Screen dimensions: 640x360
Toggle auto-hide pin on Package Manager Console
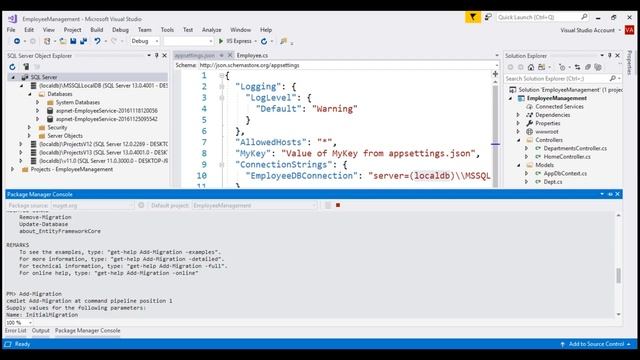click(x=610, y=194)
